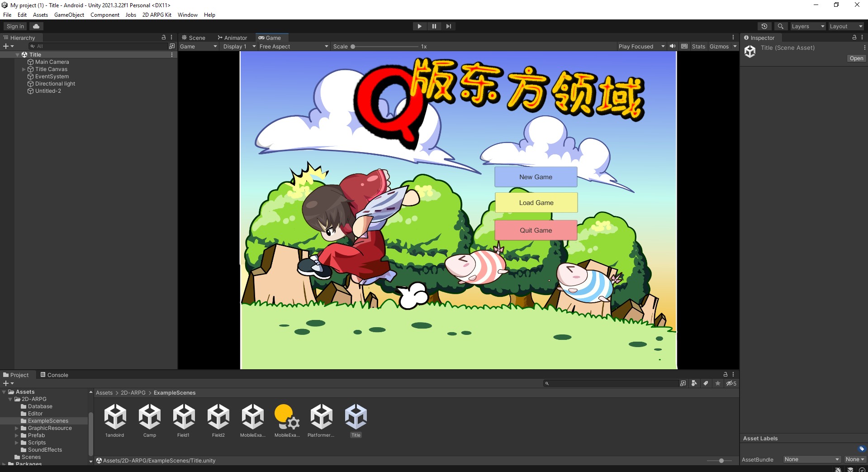
Task: Click the Game view Scale slider
Action: 385,46
